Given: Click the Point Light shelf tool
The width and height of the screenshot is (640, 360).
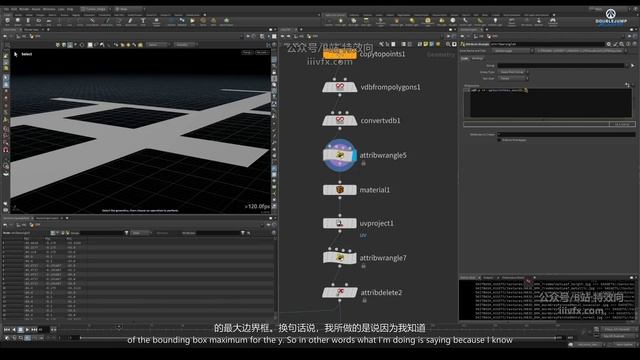Looking at the screenshot, I should pos(340,21).
